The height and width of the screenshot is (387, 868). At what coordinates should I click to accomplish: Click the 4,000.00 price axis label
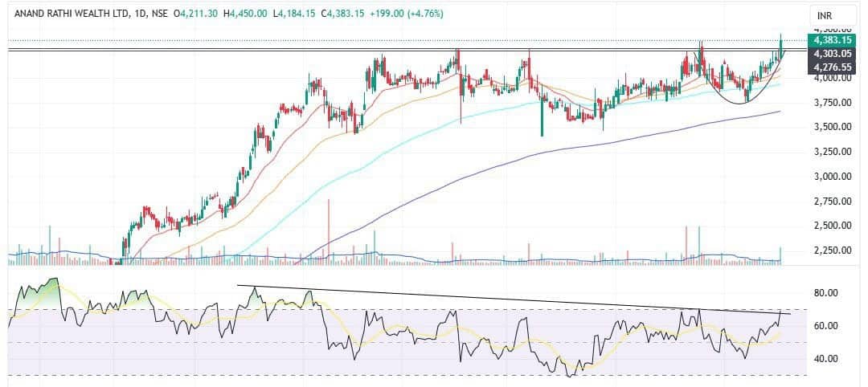coord(832,78)
